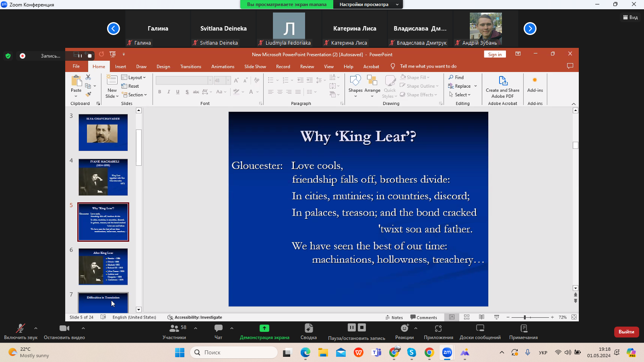Image resolution: width=644 pixels, height=362 pixels.
Task: Expand the participants options arrow
Action: (196, 328)
